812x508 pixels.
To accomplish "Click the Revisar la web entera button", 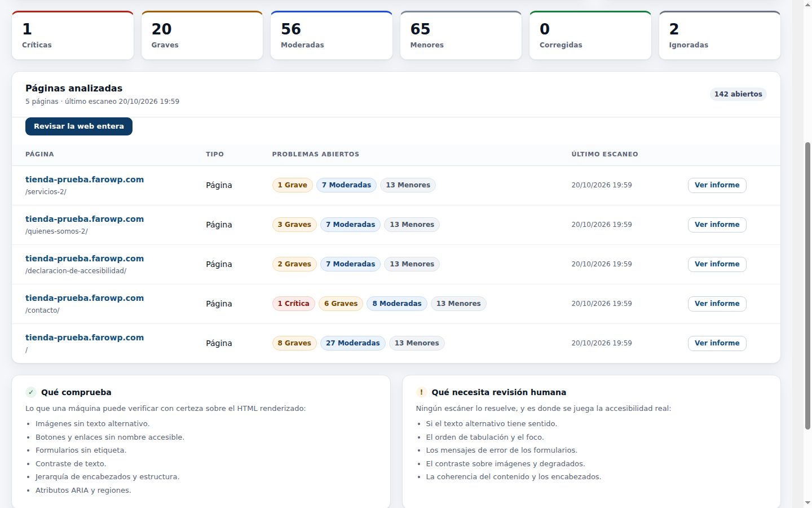I will tap(79, 126).
